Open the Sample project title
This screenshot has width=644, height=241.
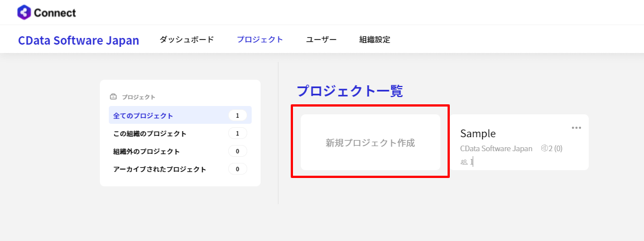[478, 133]
